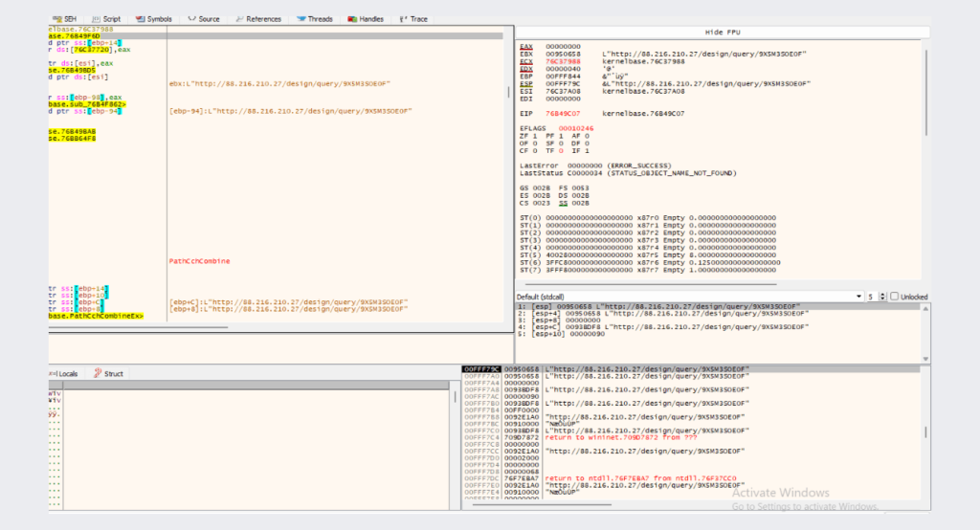Screen dimensions: 980x530
Task: Select argument 5: [esp+10] 00000090 row
Action: (x=719, y=334)
